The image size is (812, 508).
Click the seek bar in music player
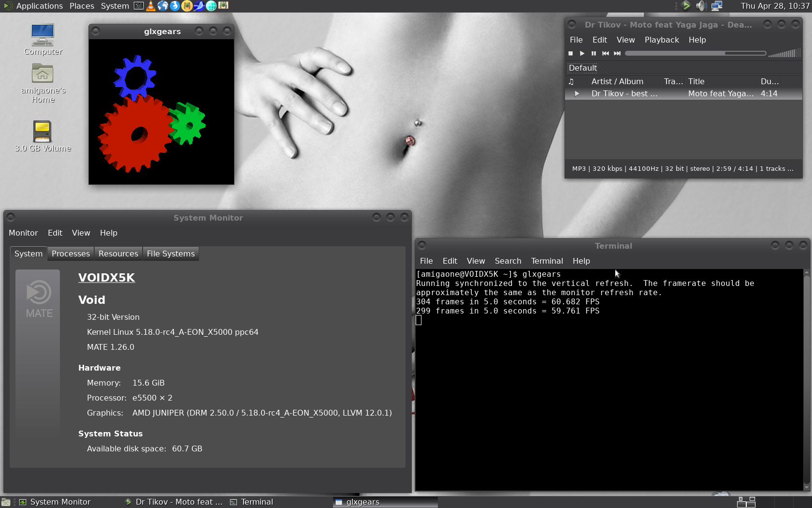click(x=695, y=53)
